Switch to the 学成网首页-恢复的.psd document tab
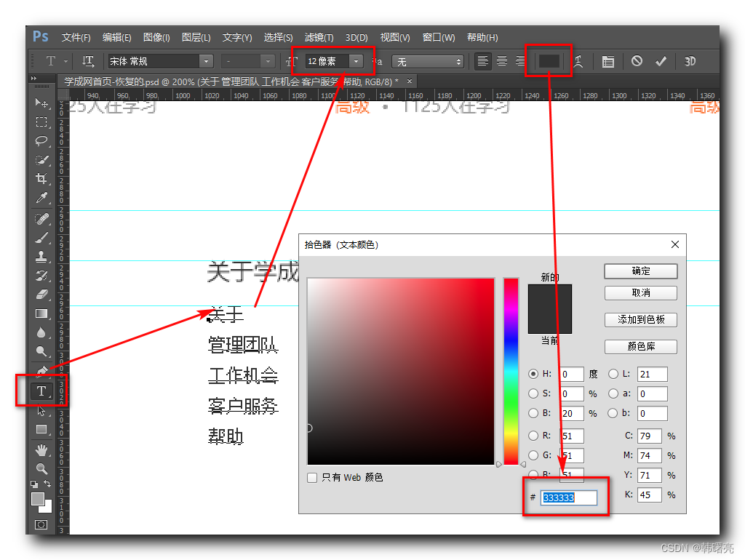Viewport: 745px width, 560px height. pyautogui.click(x=146, y=81)
